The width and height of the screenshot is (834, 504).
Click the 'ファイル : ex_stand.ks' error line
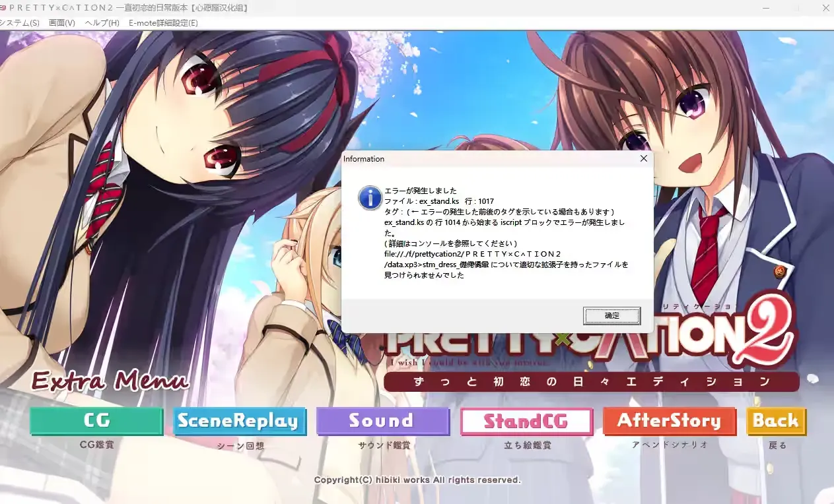click(x=439, y=201)
